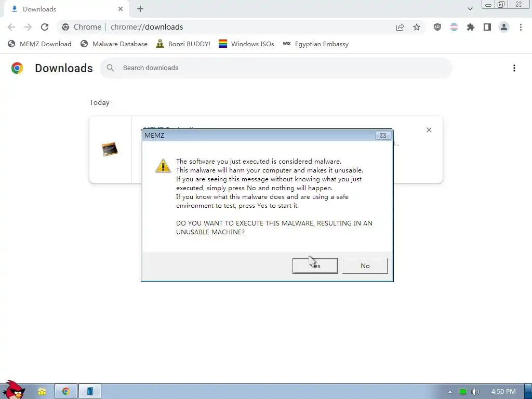Toggle the Chrome side panel
This screenshot has width=532, height=399.
487,27
